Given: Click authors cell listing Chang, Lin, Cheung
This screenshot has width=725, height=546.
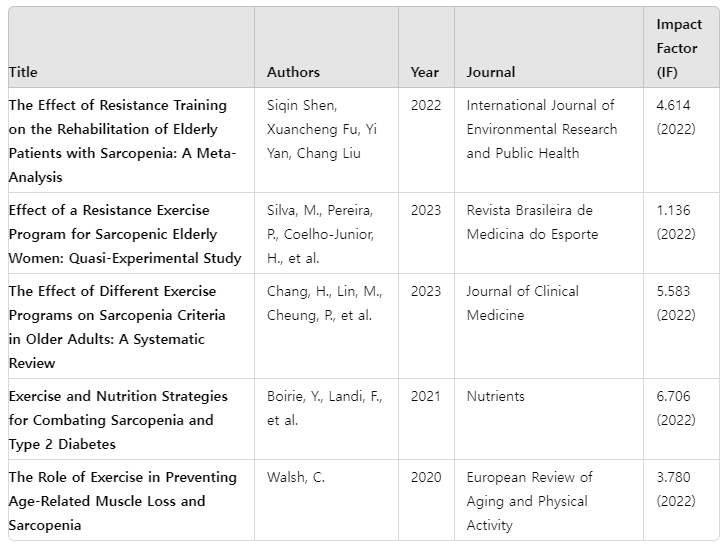Looking at the screenshot, I should point(324,303).
